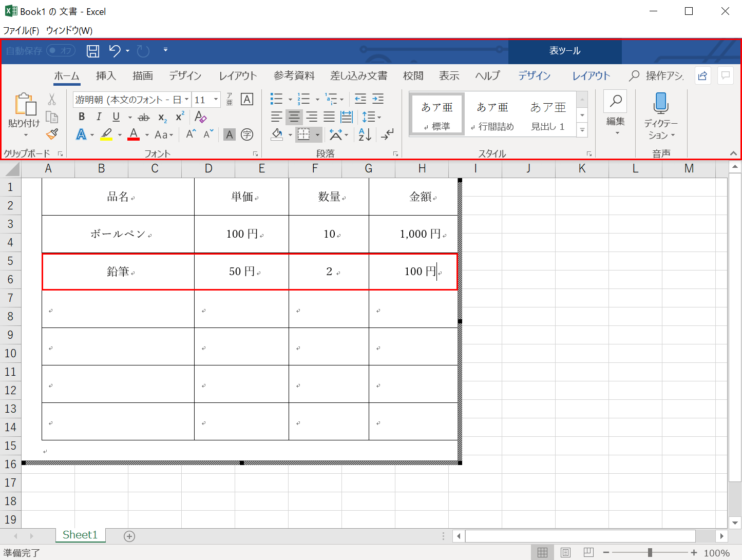Open the Change case Aa dropdown
Viewport: 742px width, 560px height.
click(164, 135)
